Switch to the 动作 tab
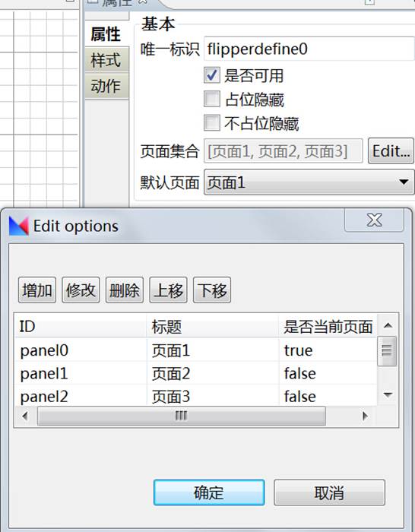 pos(106,86)
